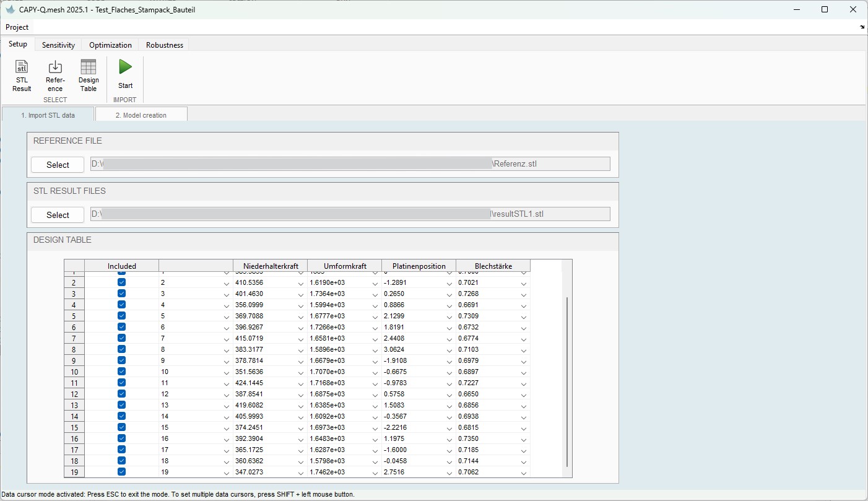Start the import with the green play icon
868x501 pixels.
coord(126,67)
